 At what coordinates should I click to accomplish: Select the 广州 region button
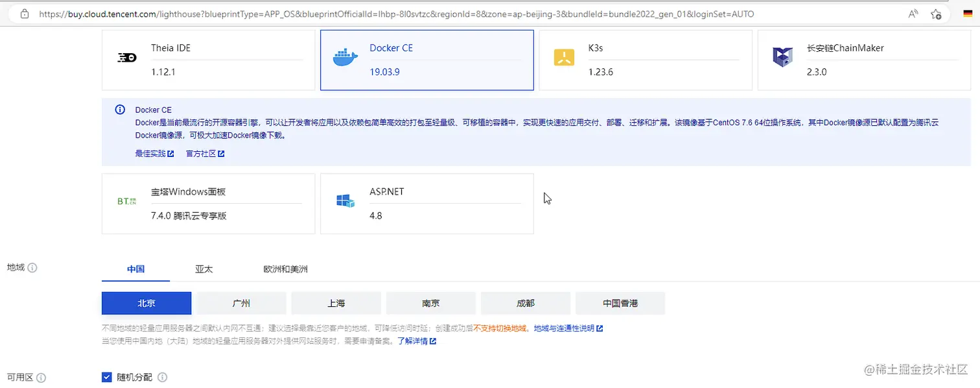[x=241, y=303]
